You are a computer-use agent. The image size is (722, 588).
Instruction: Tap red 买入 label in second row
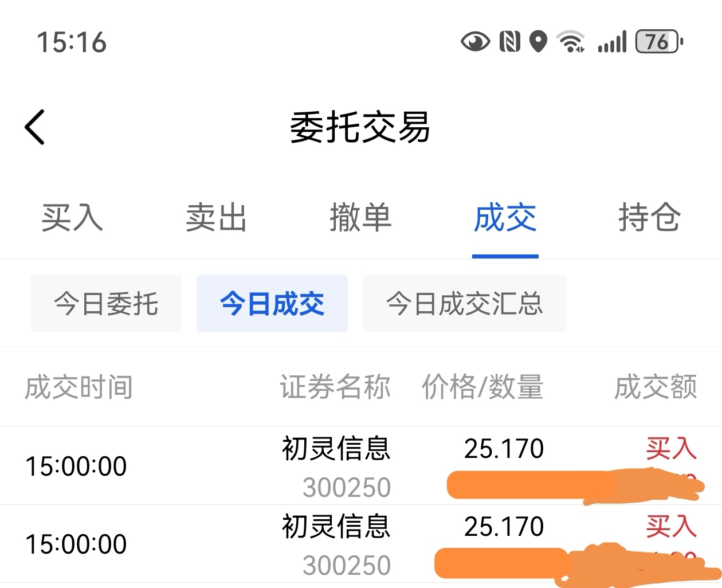click(672, 527)
